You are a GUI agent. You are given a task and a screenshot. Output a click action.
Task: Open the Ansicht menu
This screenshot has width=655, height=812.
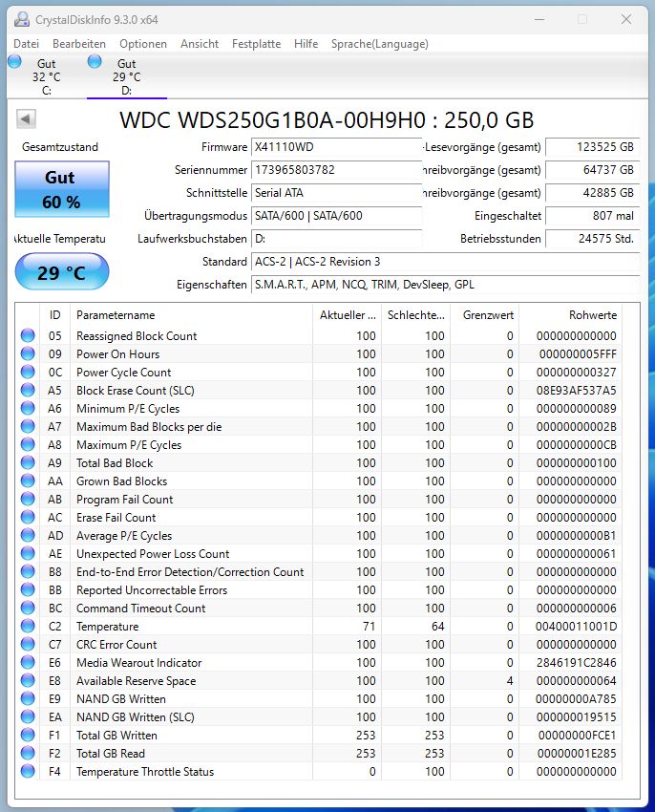point(200,44)
